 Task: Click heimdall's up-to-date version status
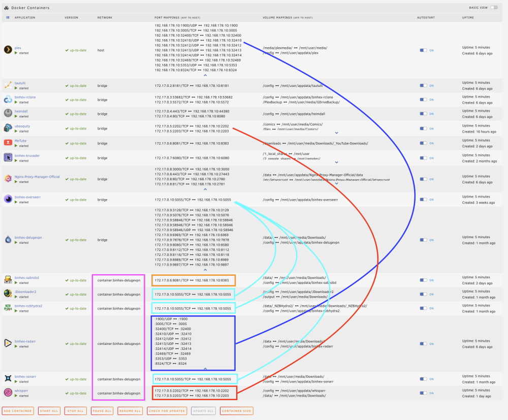[x=76, y=114]
